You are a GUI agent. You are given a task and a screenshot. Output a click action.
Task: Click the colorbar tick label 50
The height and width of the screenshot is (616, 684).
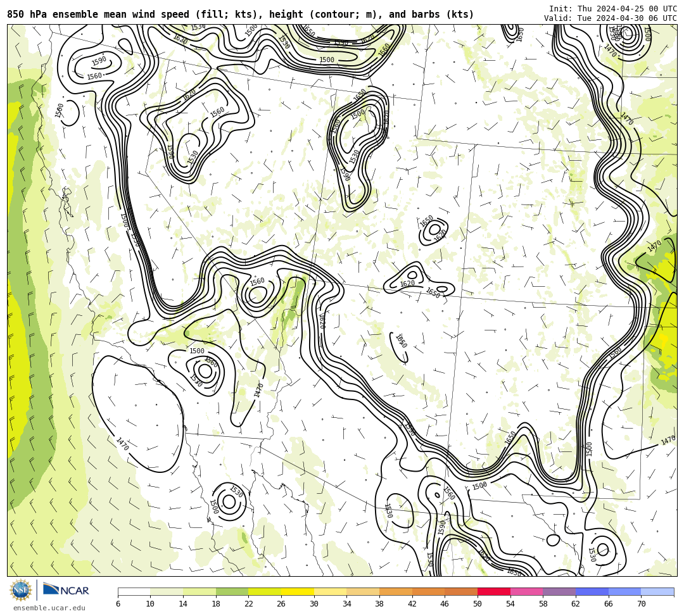click(478, 604)
